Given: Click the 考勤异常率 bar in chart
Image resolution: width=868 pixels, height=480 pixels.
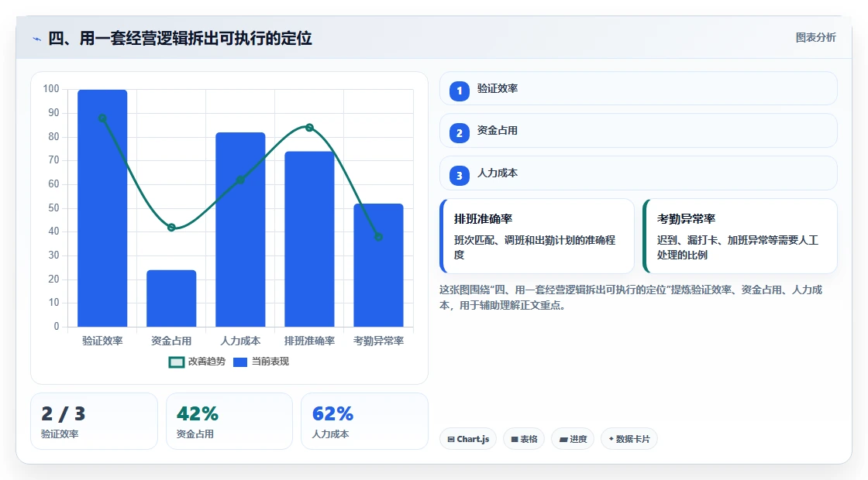Looking at the screenshot, I should point(379,265).
